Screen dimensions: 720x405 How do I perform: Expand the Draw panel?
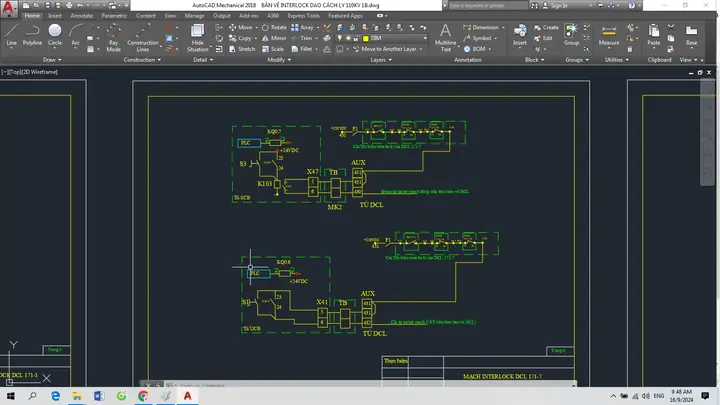coord(52,60)
